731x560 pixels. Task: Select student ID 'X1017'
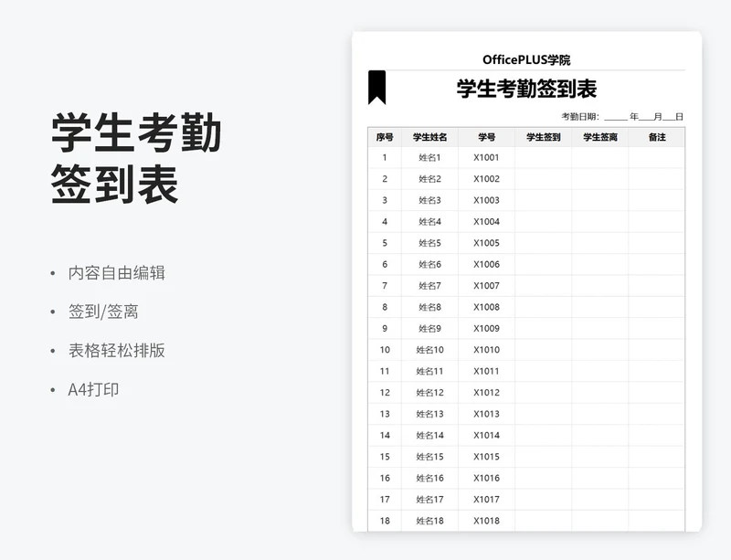(x=486, y=500)
